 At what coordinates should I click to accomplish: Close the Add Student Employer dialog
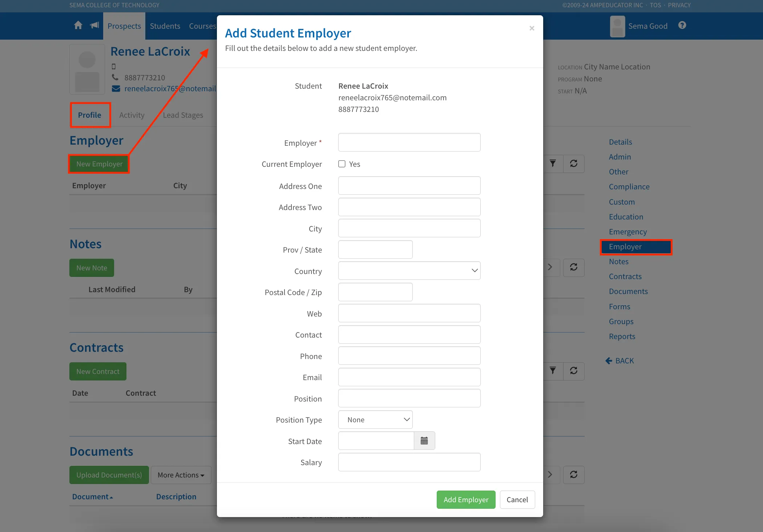pyautogui.click(x=532, y=28)
